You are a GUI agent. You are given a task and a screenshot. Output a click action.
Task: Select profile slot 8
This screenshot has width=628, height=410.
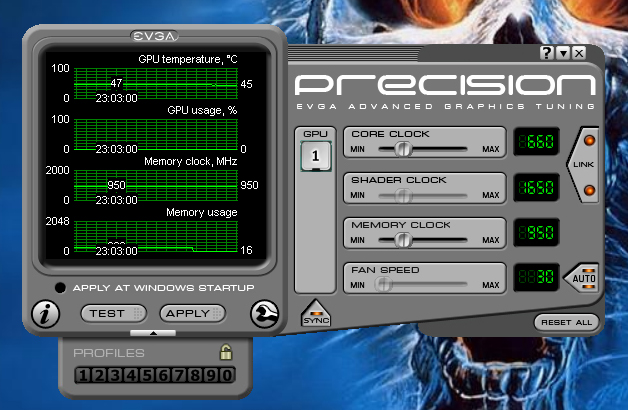(195, 375)
